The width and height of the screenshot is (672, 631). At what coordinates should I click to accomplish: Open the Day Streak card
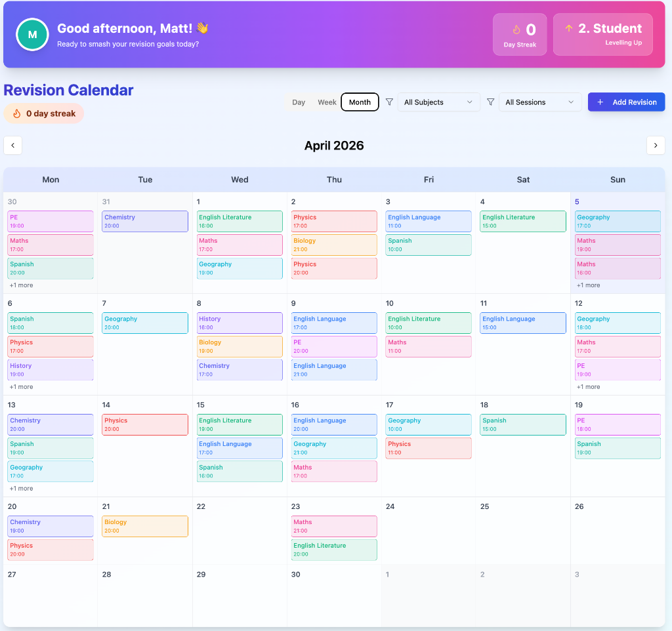(520, 34)
